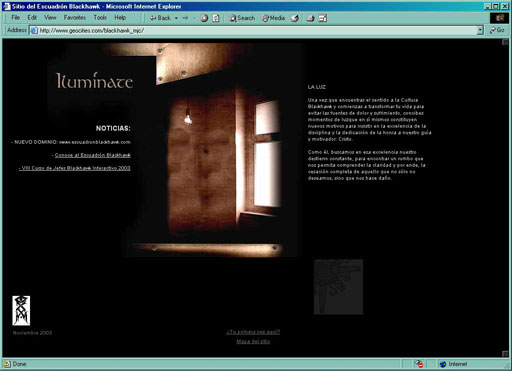This screenshot has height=371, width=512.
Task: Click the Go button beside address bar
Action: (497, 30)
